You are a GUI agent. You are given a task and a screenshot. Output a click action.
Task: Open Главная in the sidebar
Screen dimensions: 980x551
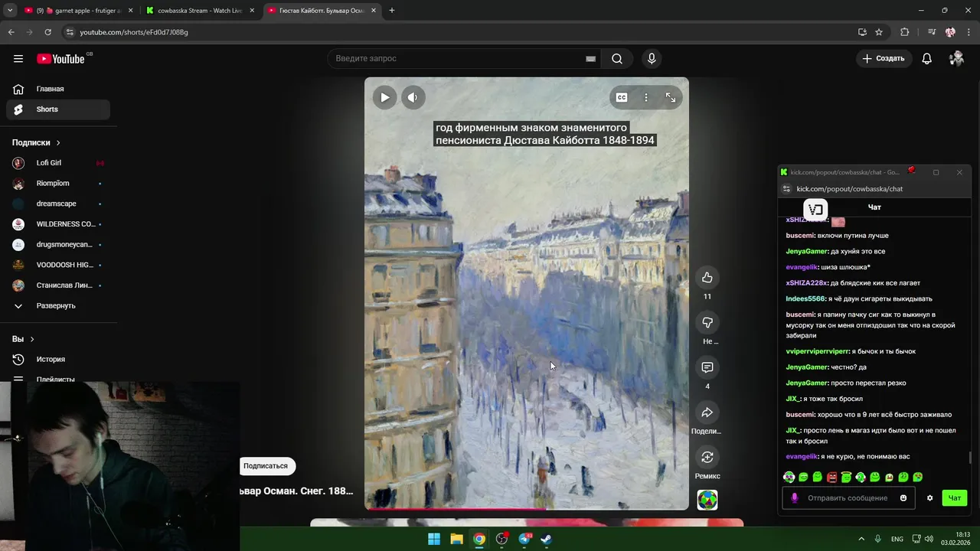pos(58,89)
